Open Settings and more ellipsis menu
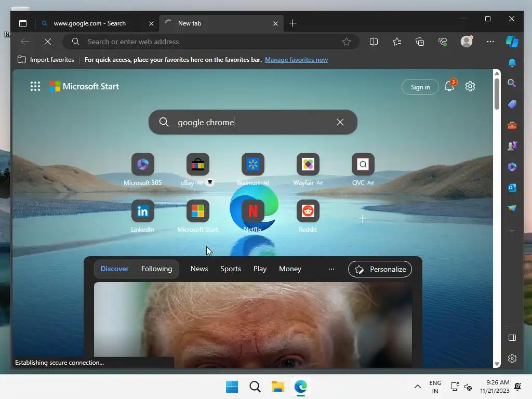Viewport: 532px width, 399px height. coord(490,42)
